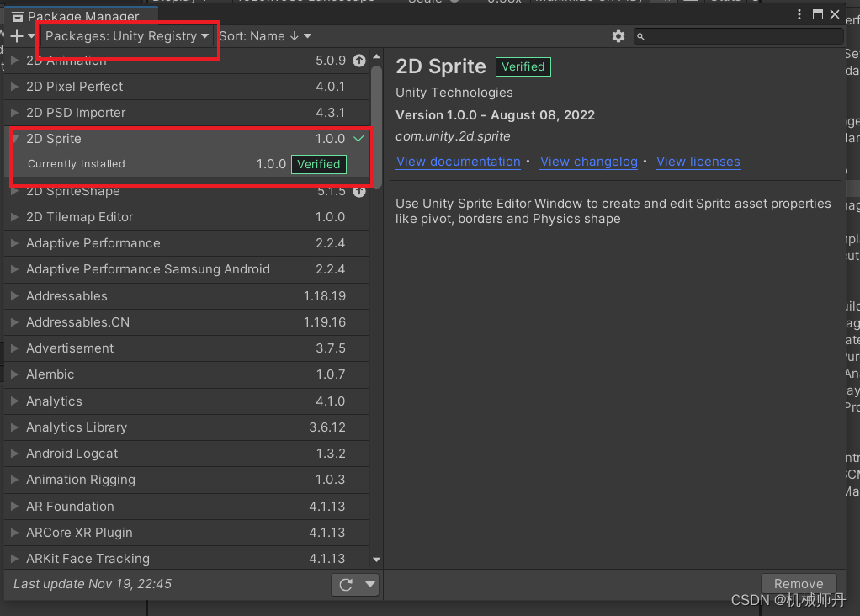Select the Animation Rigging package
This screenshot has width=860, height=616.
coord(187,480)
